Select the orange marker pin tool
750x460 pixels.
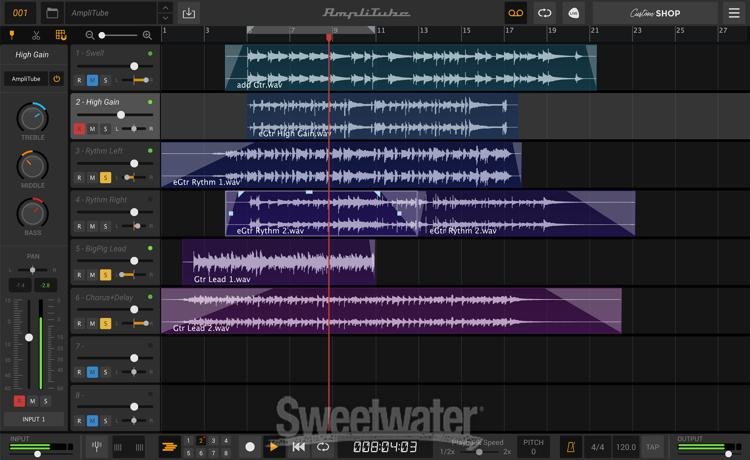[x=12, y=35]
